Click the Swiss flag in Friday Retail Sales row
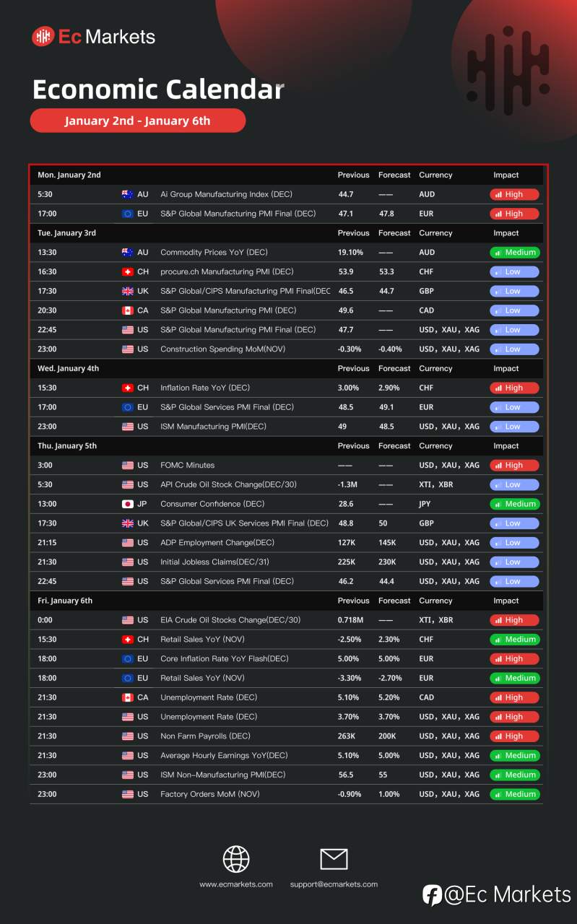 click(x=128, y=639)
